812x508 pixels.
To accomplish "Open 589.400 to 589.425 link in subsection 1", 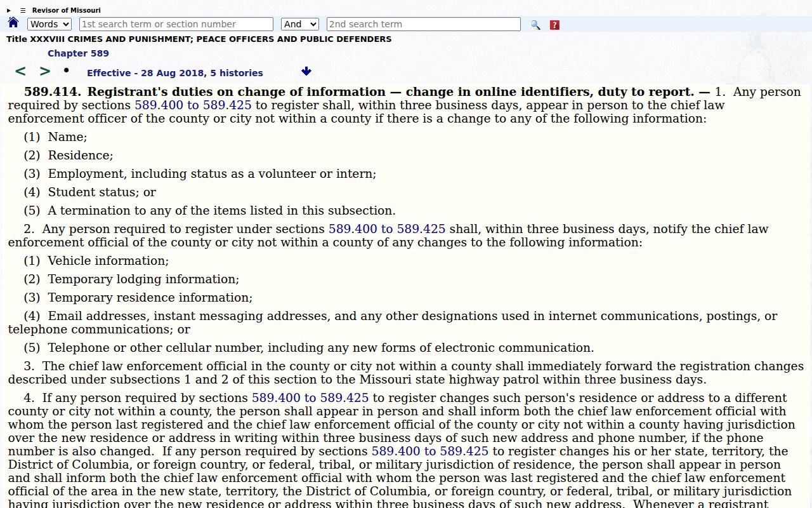I will coord(193,105).
